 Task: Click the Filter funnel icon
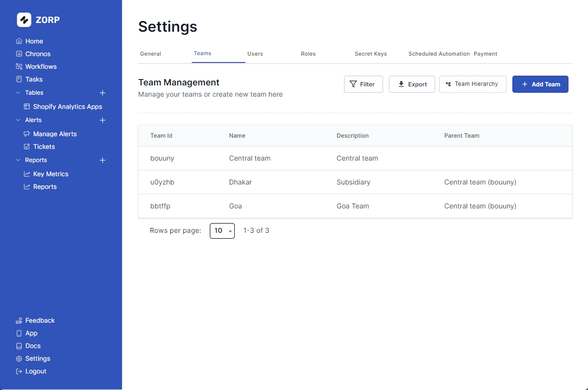[x=352, y=84]
